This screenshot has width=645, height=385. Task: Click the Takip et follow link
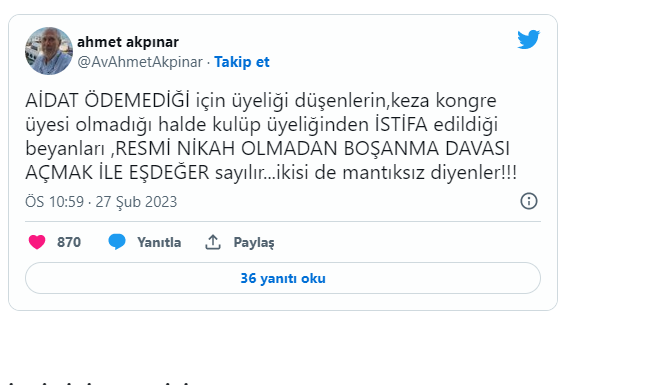coord(242,62)
